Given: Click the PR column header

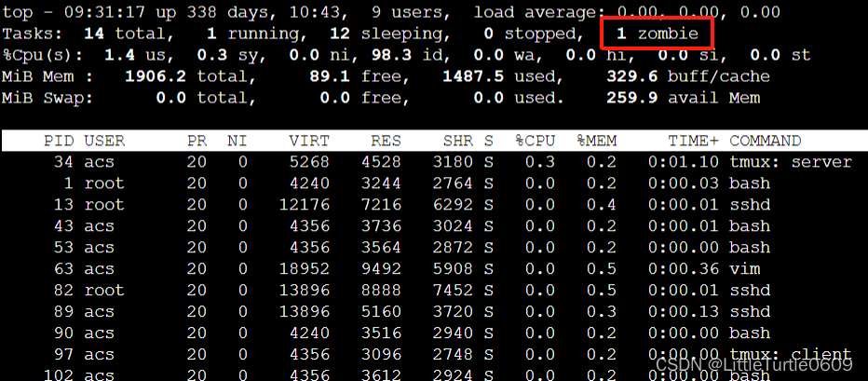Looking at the screenshot, I should tap(197, 141).
